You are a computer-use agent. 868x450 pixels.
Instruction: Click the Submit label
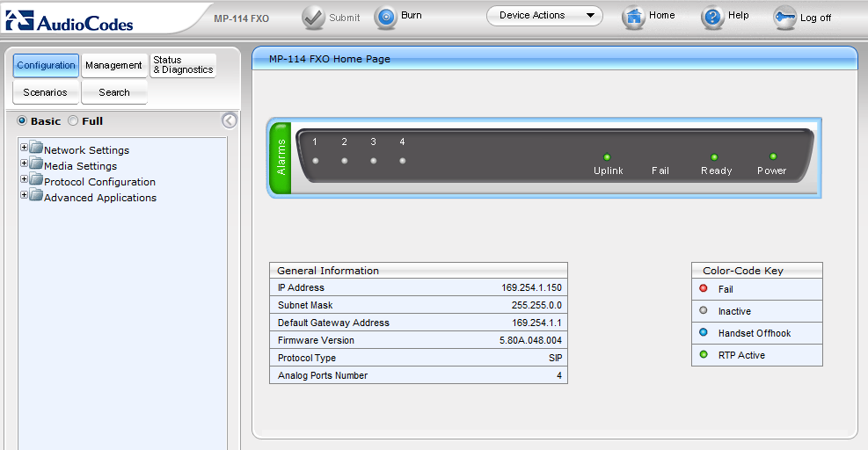[345, 18]
